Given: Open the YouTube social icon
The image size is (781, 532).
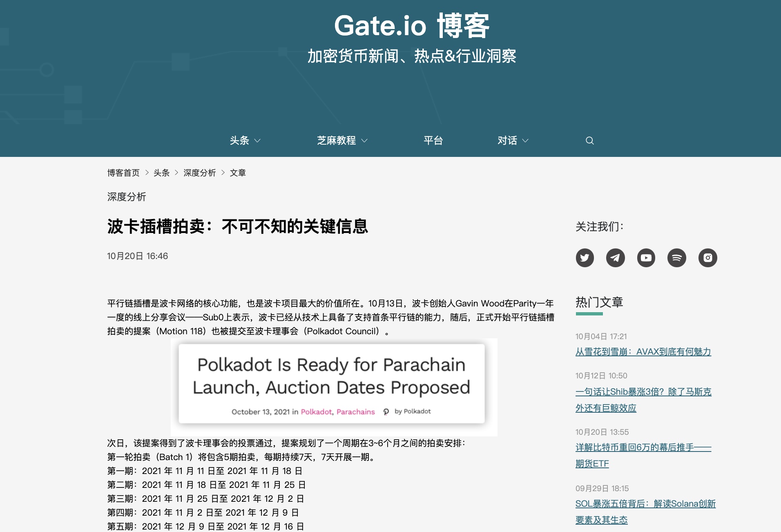Looking at the screenshot, I should click(646, 258).
